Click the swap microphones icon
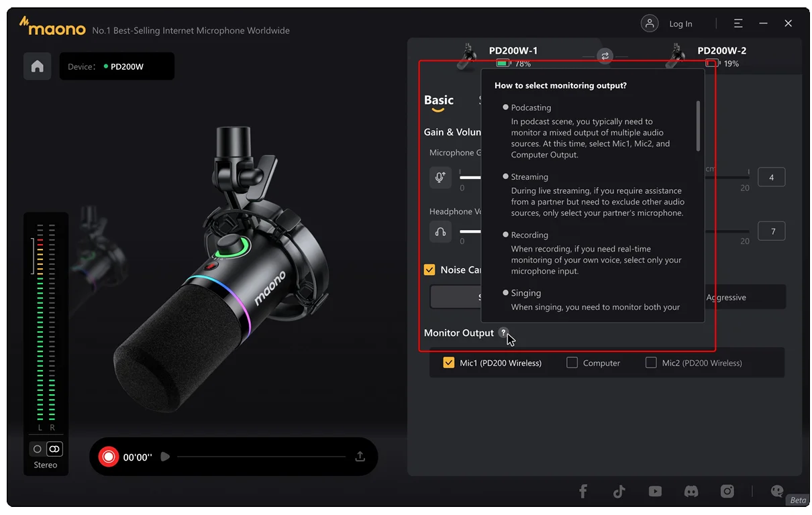The width and height of the screenshot is (812, 515). pyautogui.click(x=605, y=56)
